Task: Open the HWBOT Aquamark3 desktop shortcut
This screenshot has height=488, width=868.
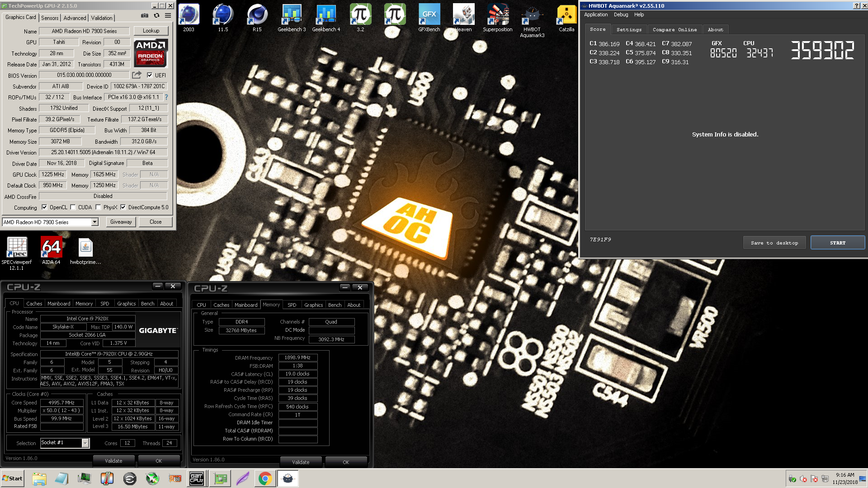Action: pos(532,21)
